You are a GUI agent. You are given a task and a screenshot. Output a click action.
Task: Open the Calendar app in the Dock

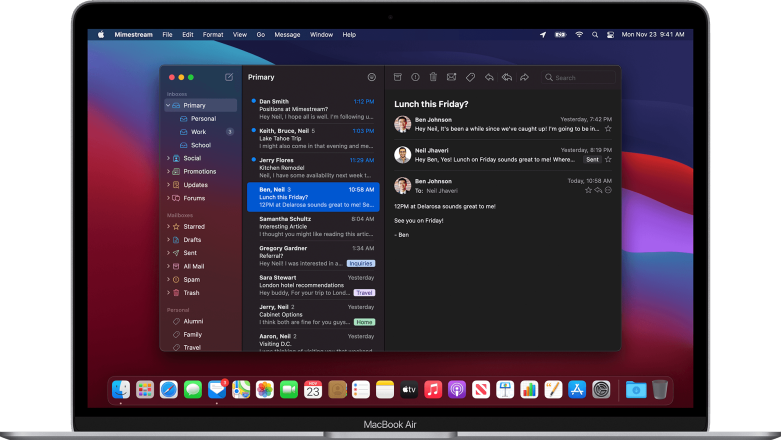[x=313, y=390]
